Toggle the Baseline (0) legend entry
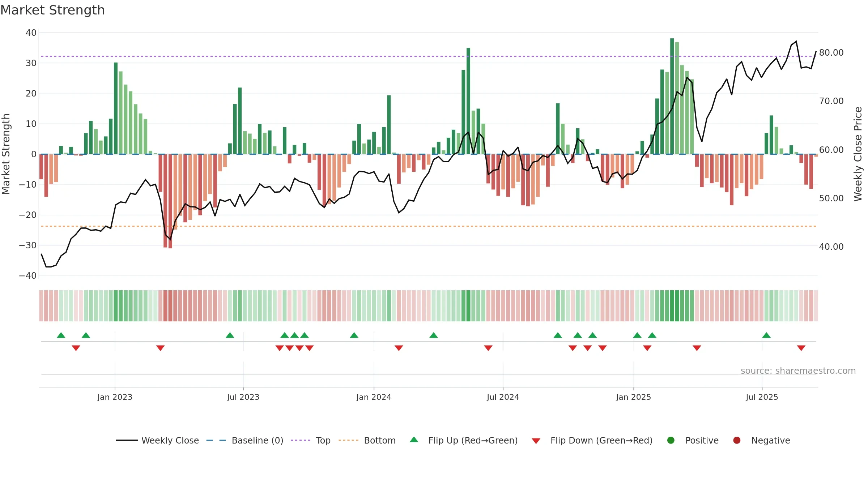Viewport: 868px width, 488px height. coord(245,440)
